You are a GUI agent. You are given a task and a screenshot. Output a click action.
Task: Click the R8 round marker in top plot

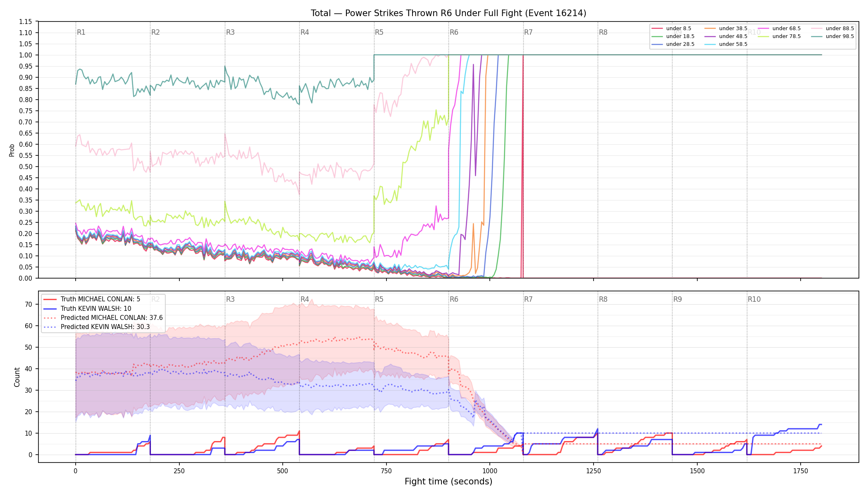[x=603, y=32]
